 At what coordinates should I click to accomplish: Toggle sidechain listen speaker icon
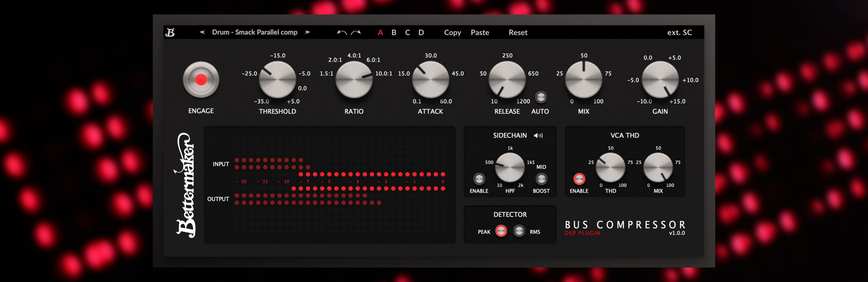pos(538,135)
